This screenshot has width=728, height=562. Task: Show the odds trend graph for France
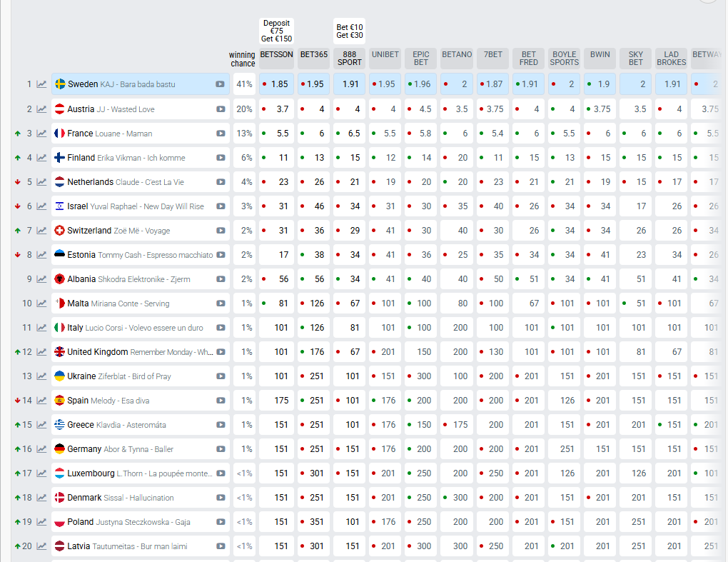[x=42, y=134]
